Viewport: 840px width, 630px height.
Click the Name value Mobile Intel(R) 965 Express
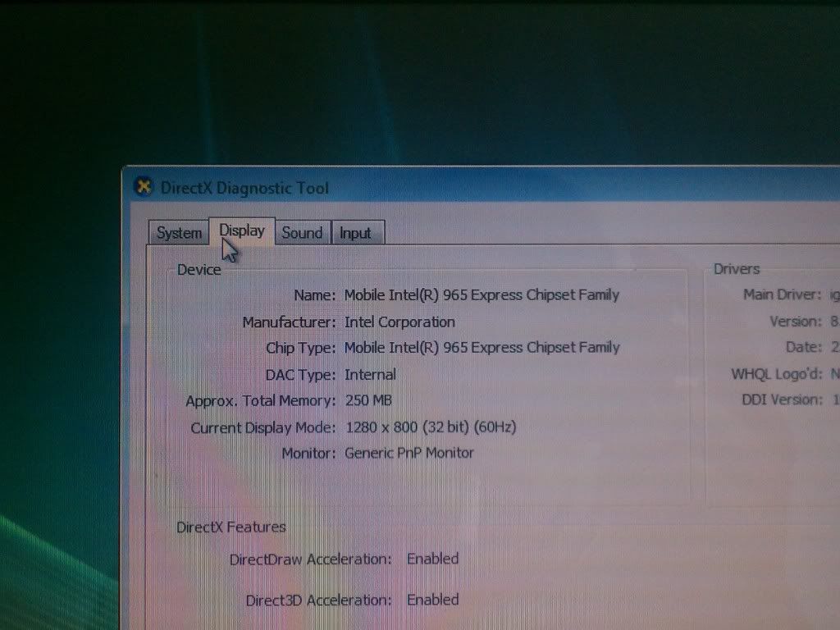pyautogui.click(x=482, y=295)
